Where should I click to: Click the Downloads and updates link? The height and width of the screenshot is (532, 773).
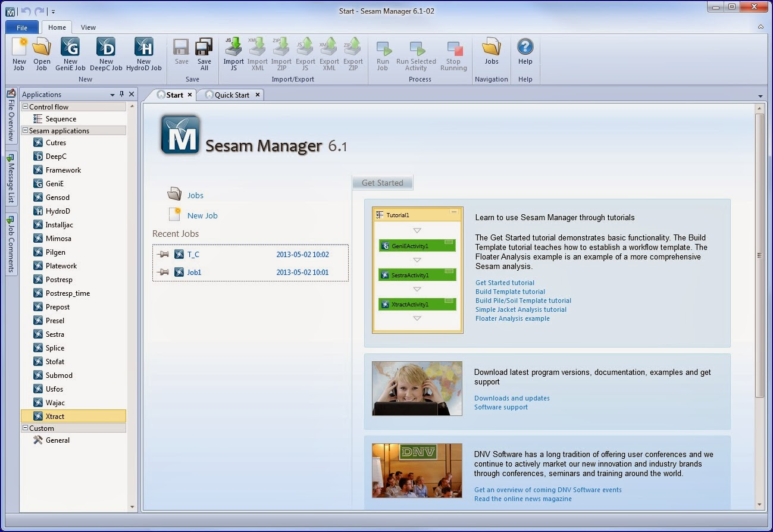[512, 398]
